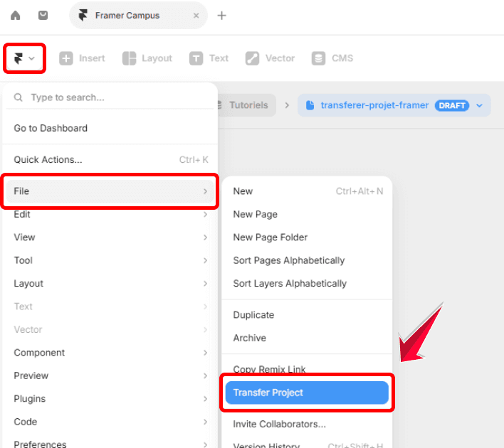Expand the Layout submenu in menu
This screenshot has height=448, width=504.
click(x=110, y=284)
